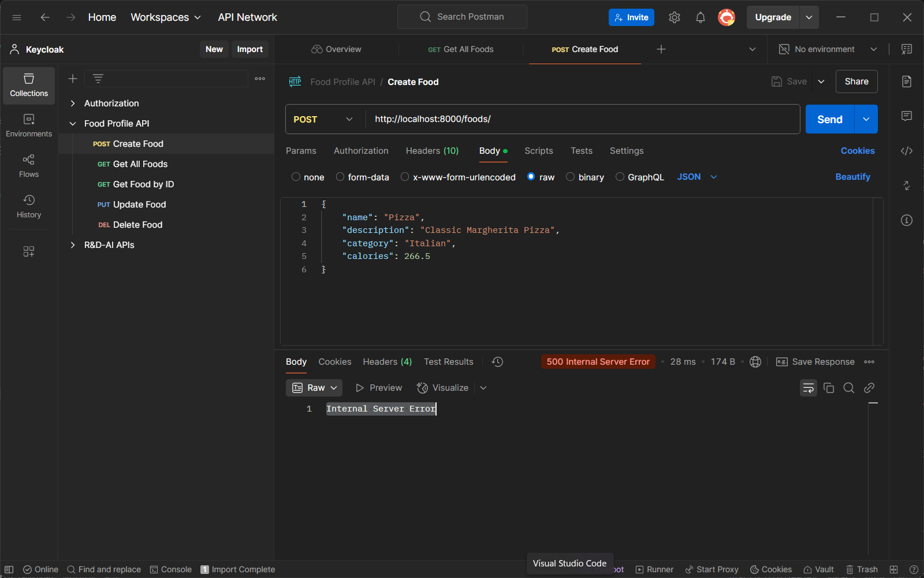Copy response link icon
The image size is (924, 578).
(x=869, y=388)
